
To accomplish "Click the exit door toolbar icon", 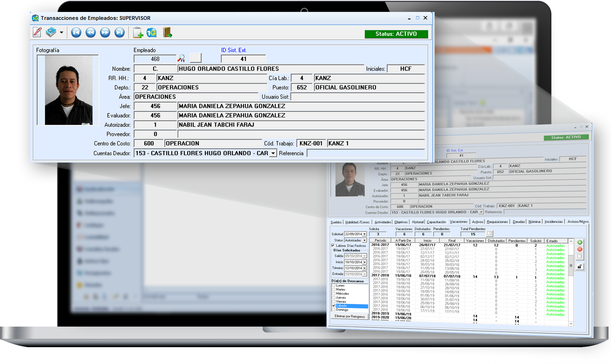I will pyautogui.click(x=167, y=32).
